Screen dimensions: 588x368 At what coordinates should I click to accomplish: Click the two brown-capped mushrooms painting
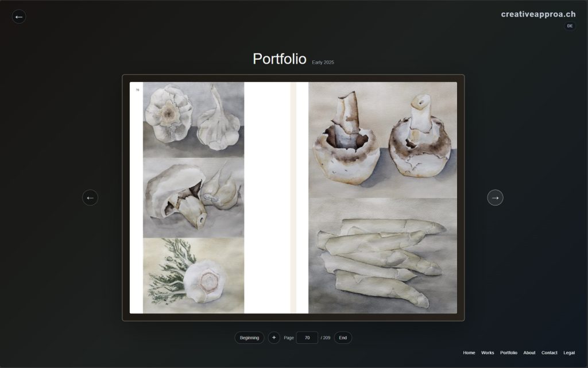(x=382, y=140)
